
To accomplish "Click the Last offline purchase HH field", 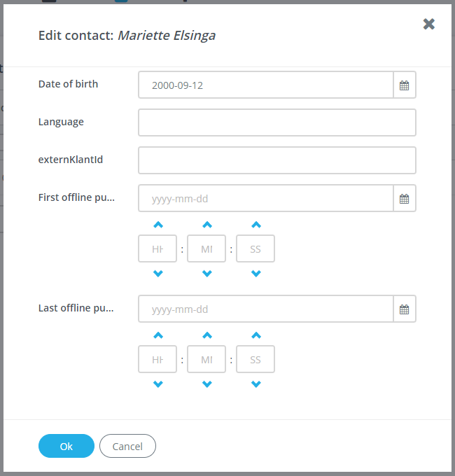I will pos(157,360).
